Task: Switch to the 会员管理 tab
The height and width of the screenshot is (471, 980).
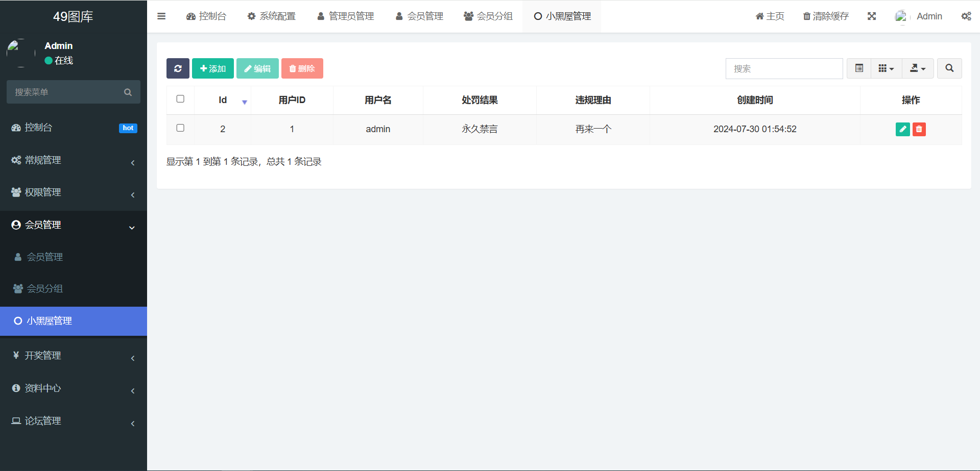Action: (x=419, y=16)
